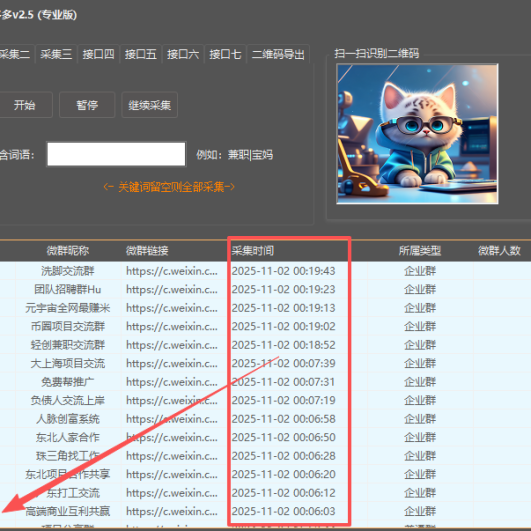Click the link cell in 免费帮推广 row
This screenshot has height=531, width=531.
click(x=172, y=382)
